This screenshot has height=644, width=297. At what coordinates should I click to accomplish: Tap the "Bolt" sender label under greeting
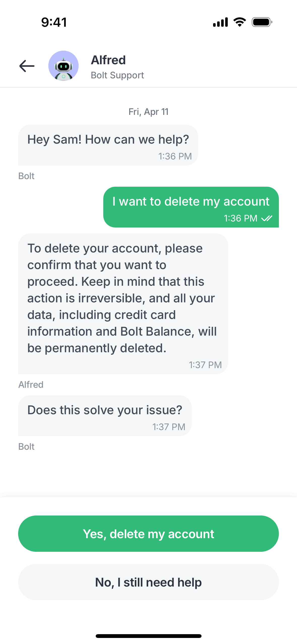[26, 176]
